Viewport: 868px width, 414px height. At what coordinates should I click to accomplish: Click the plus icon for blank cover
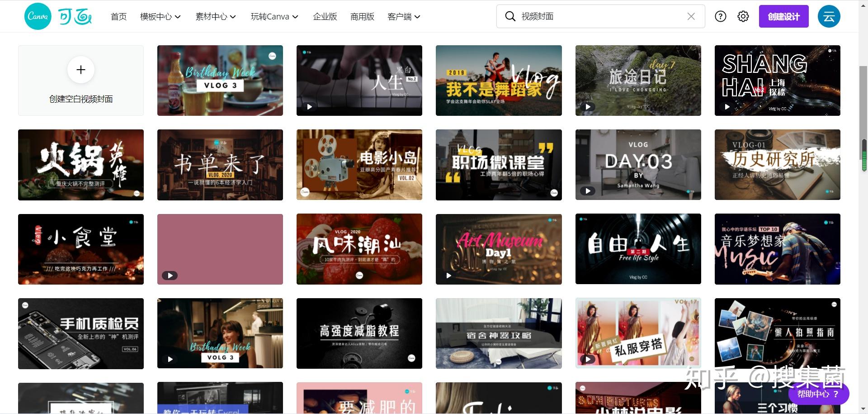[x=81, y=70]
